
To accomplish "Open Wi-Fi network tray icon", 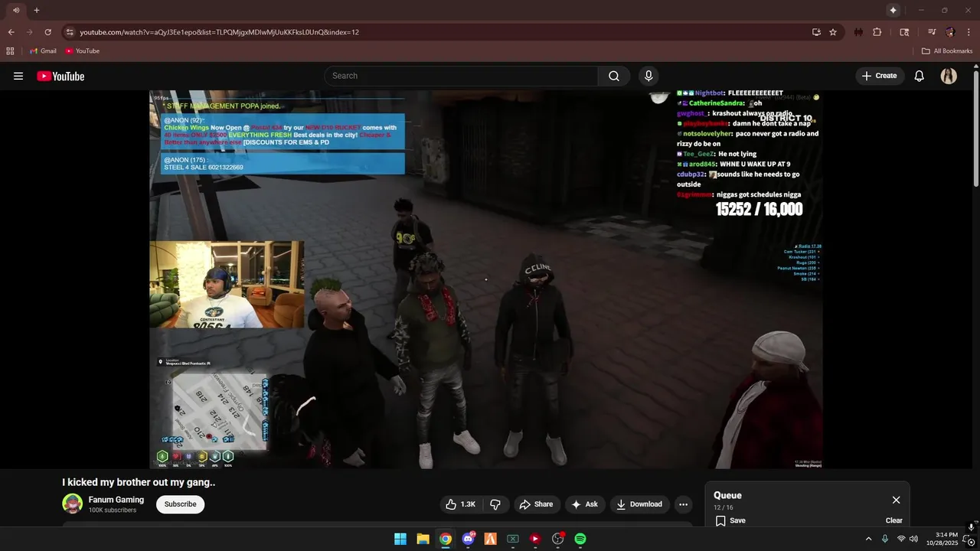I will pos(901,539).
